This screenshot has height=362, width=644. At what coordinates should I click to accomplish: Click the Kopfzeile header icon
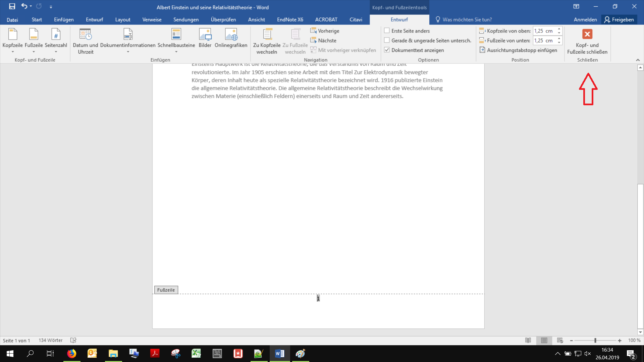[x=12, y=35]
